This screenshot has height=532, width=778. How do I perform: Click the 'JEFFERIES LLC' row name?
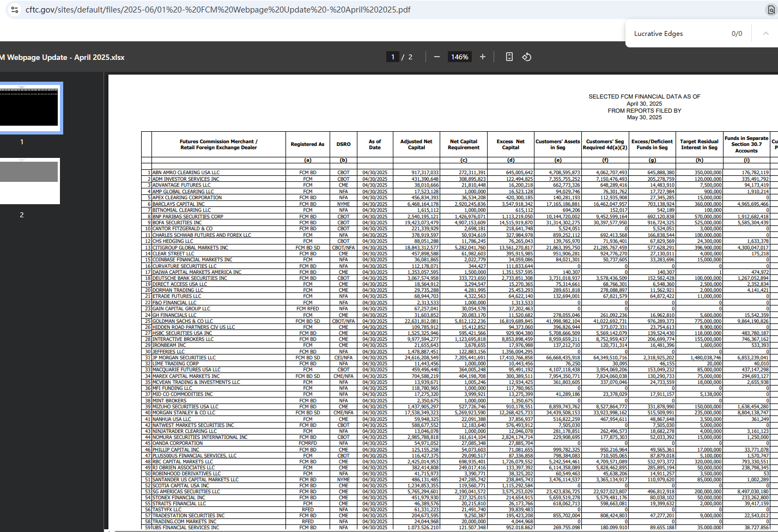point(169,352)
